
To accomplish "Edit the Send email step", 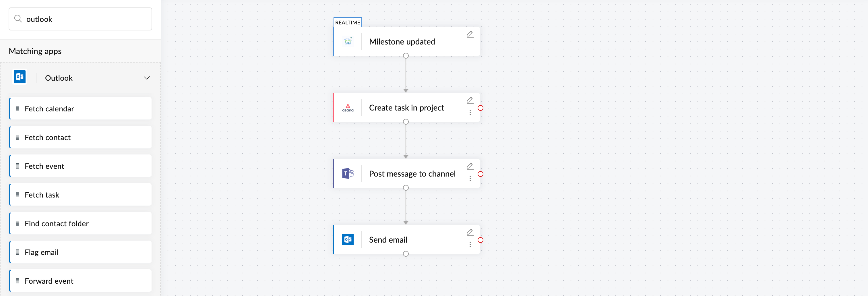I will pyautogui.click(x=470, y=232).
